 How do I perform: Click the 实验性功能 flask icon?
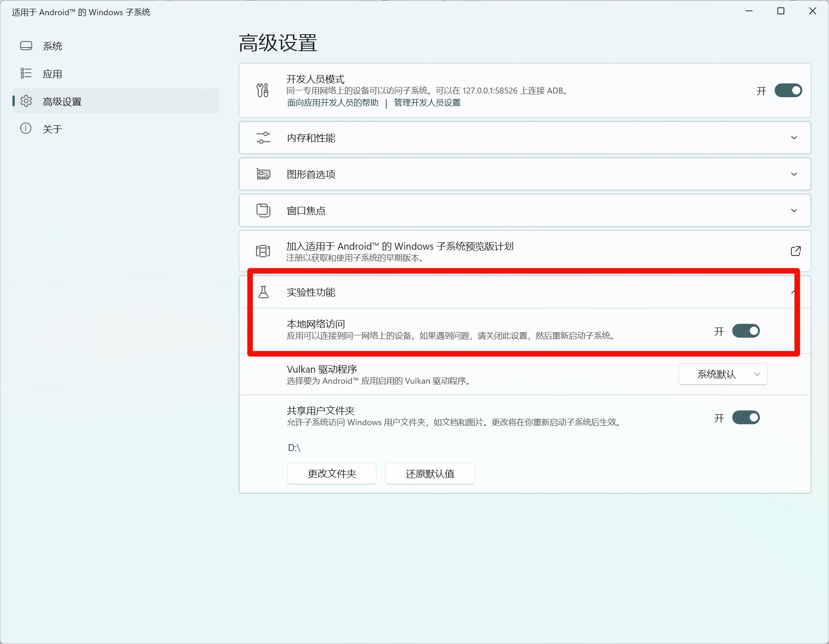[x=263, y=292]
